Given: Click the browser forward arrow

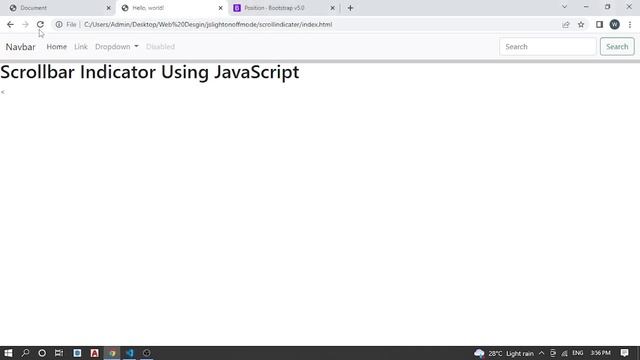Looking at the screenshot, I should (x=25, y=24).
